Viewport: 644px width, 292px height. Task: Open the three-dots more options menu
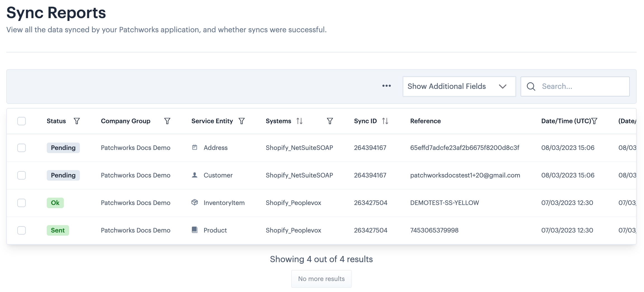click(387, 86)
